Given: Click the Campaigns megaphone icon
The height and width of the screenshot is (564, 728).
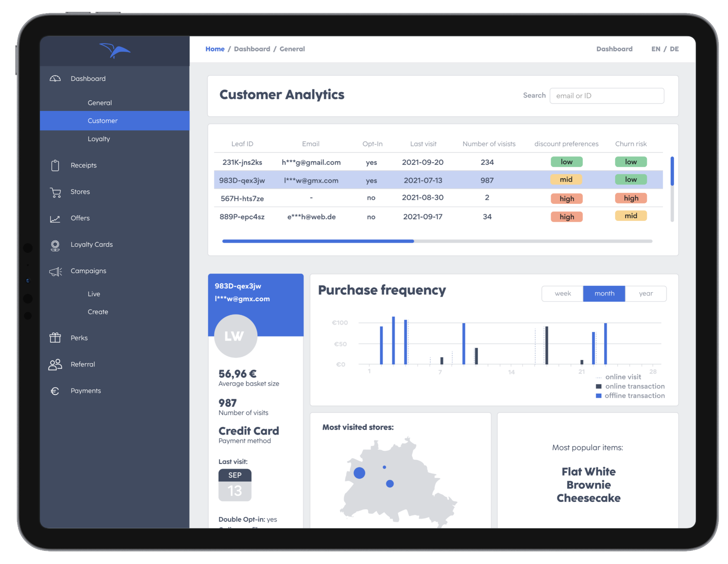Looking at the screenshot, I should click(x=55, y=271).
